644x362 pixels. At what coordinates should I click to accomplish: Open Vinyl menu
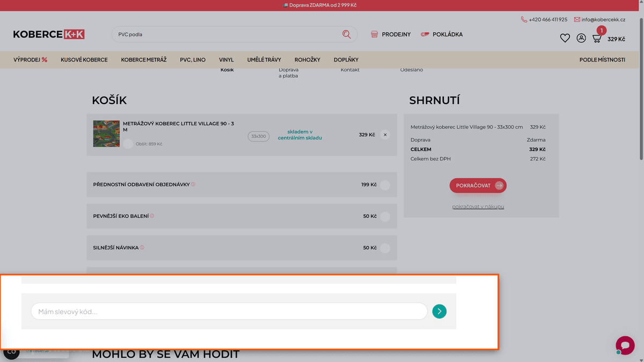[226, 60]
